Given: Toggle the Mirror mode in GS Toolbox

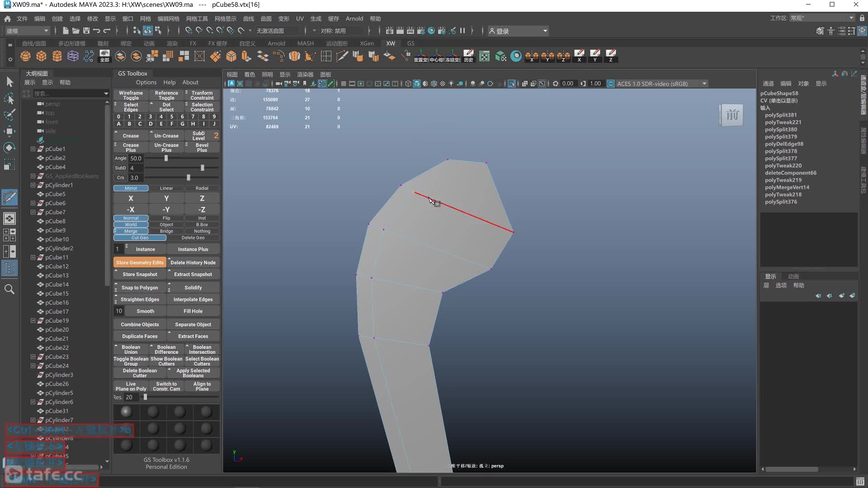Looking at the screenshot, I should [x=131, y=188].
